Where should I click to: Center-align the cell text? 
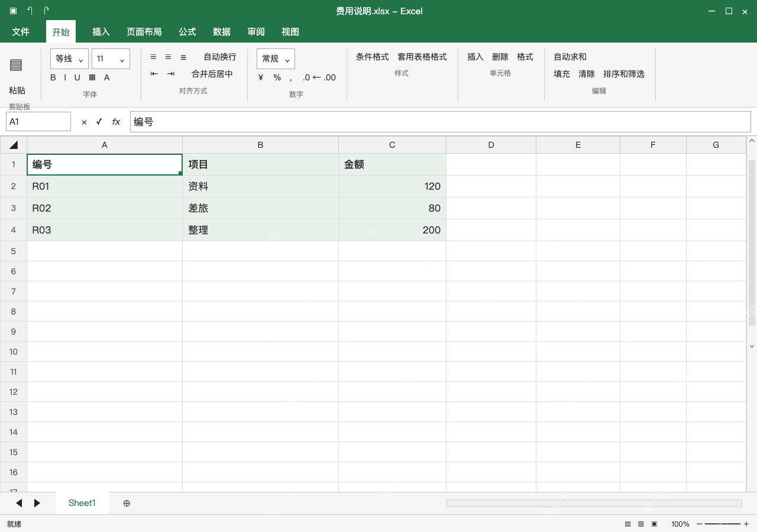coord(168,57)
